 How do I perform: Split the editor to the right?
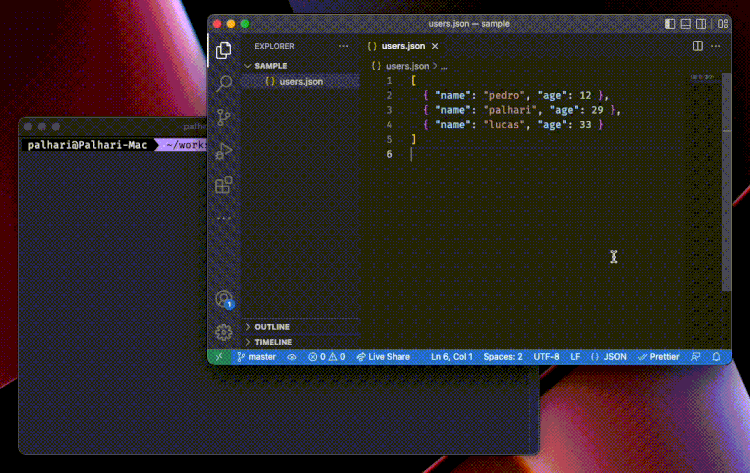(698, 46)
